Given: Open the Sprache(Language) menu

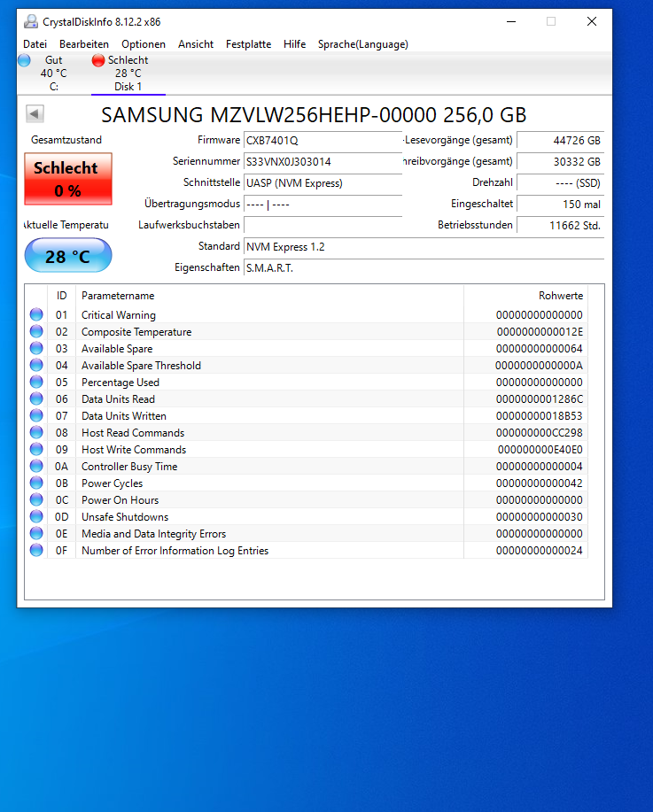Looking at the screenshot, I should pyautogui.click(x=362, y=44).
